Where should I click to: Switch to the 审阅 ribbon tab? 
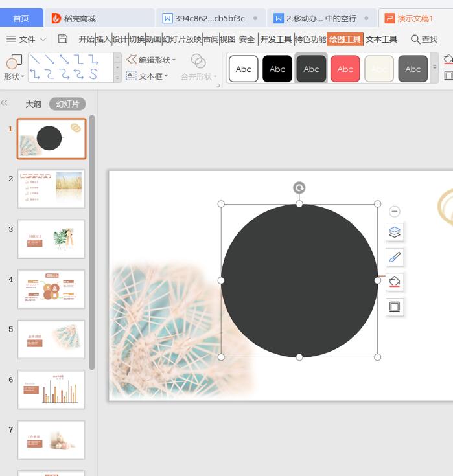pyautogui.click(x=211, y=39)
